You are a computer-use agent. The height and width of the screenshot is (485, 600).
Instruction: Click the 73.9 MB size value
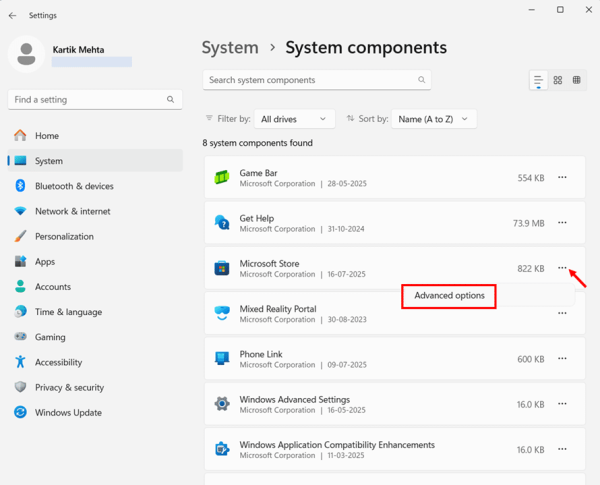tap(528, 223)
